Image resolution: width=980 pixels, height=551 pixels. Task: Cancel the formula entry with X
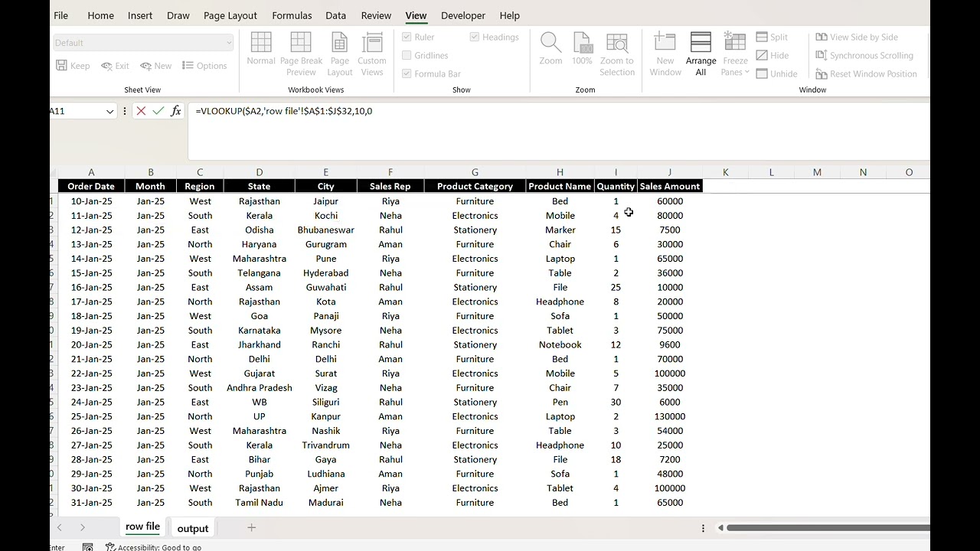[141, 111]
